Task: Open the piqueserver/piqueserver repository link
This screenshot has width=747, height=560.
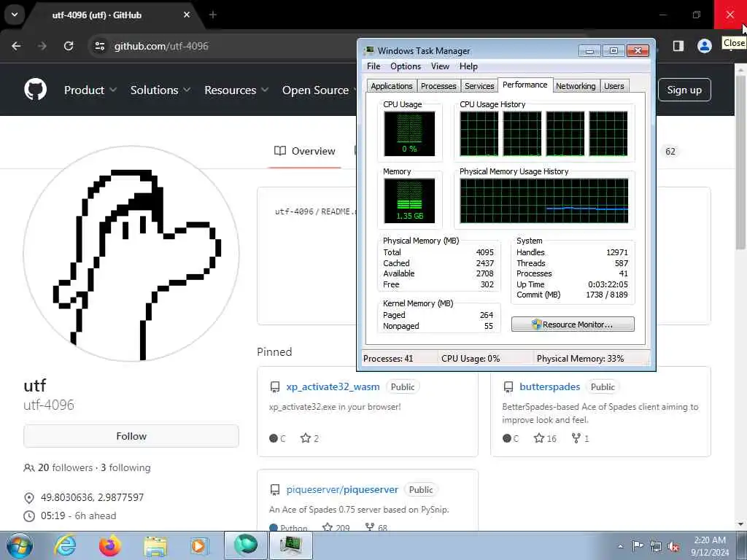Action: 341,489
